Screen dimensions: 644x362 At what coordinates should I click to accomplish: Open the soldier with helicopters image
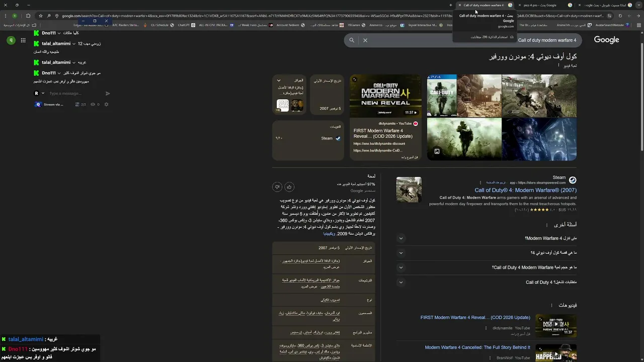pos(464,139)
